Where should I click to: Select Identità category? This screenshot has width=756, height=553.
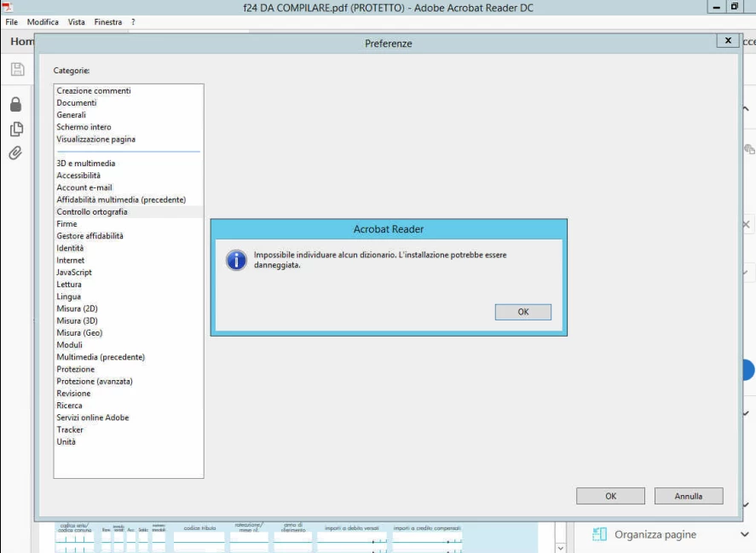point(128,248)
